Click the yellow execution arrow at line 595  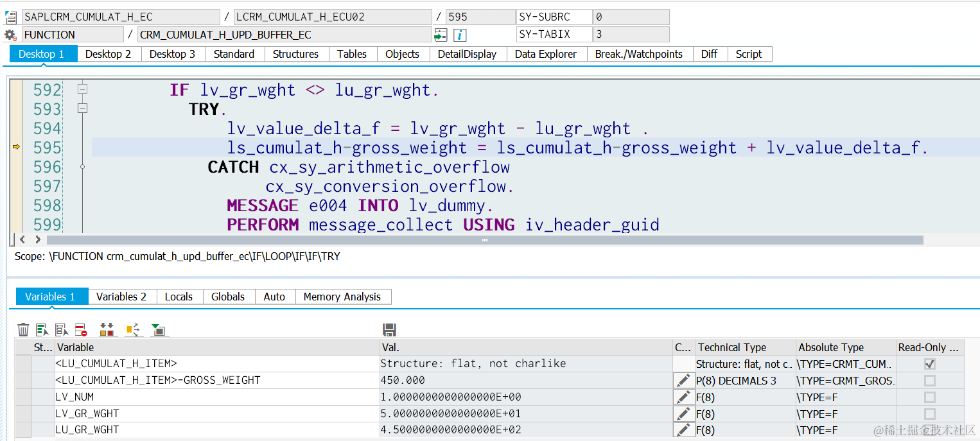point(17,148)
